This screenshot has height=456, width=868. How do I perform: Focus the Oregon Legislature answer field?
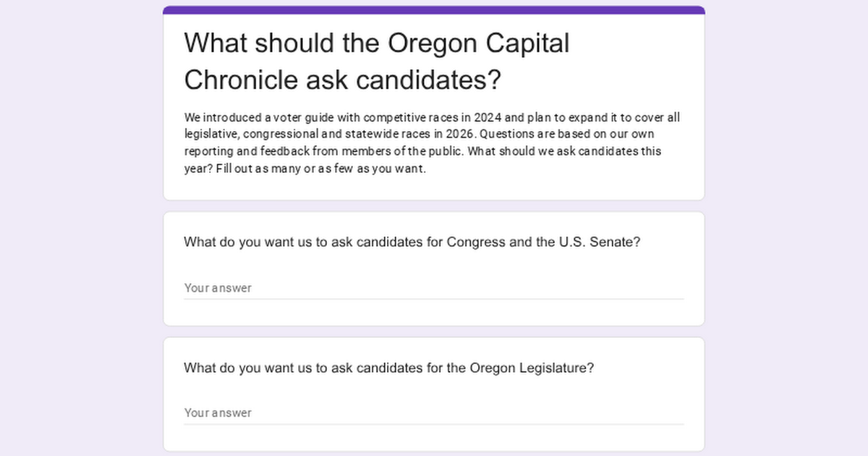tap(433, 413)
